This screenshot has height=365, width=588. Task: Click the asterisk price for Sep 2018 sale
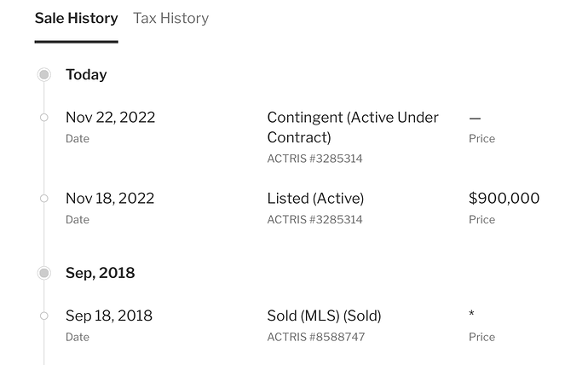(471, 314)
